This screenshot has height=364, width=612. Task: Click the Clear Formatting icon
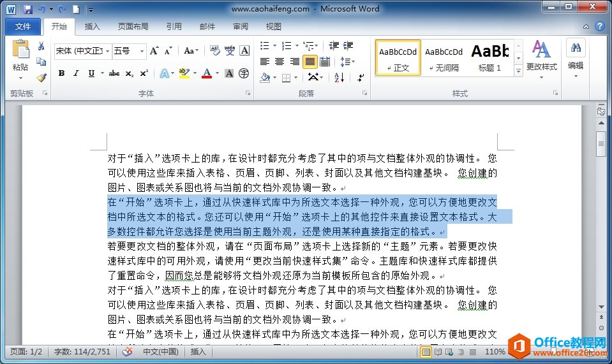point(214,50)
